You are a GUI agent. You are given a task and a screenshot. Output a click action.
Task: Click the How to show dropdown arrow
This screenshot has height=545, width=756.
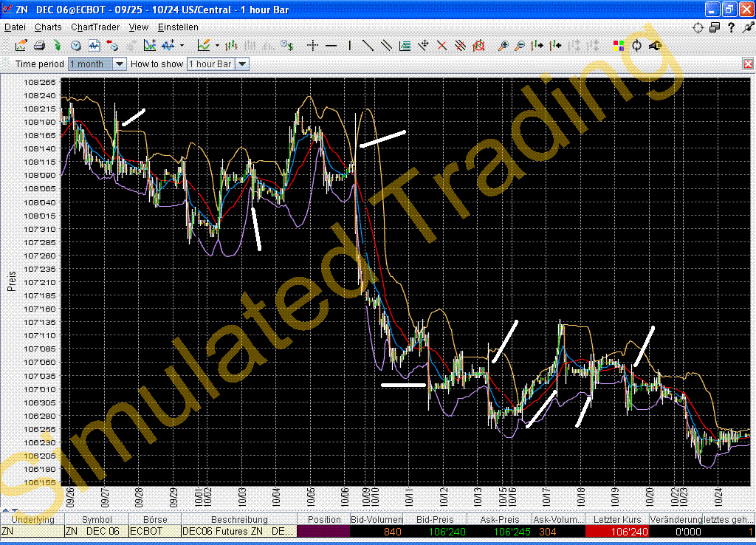(x=242, y=64)
